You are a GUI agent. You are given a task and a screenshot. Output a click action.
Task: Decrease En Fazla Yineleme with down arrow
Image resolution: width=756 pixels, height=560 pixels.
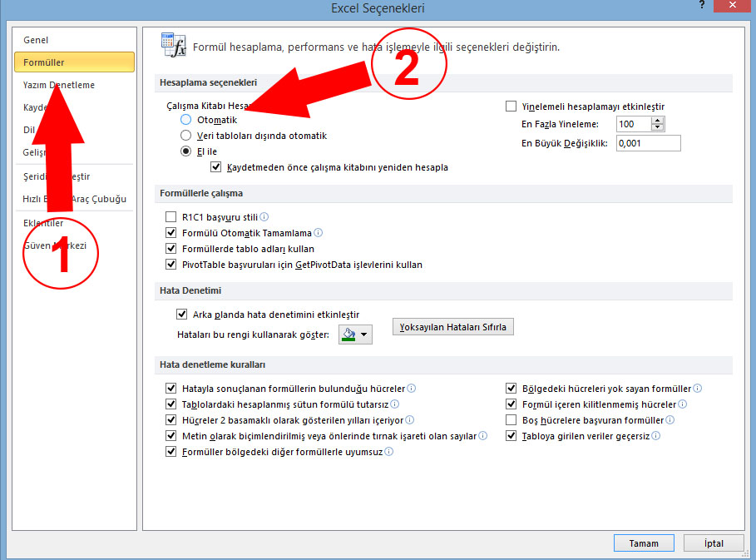(658, 127)
